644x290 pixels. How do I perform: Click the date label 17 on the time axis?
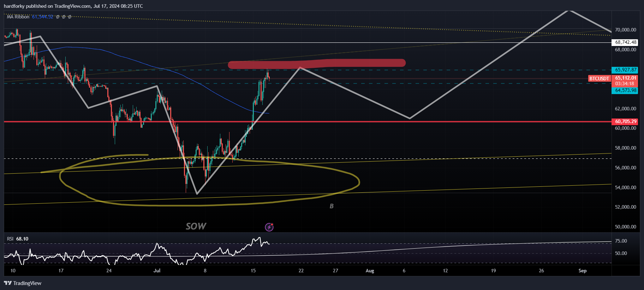coord(61,271)
